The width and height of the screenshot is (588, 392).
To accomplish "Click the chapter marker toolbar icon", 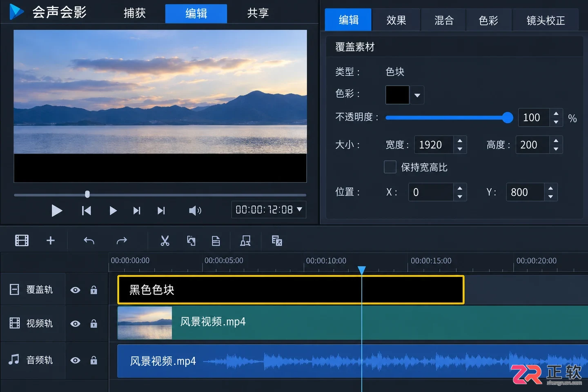I will click(245, 241).
